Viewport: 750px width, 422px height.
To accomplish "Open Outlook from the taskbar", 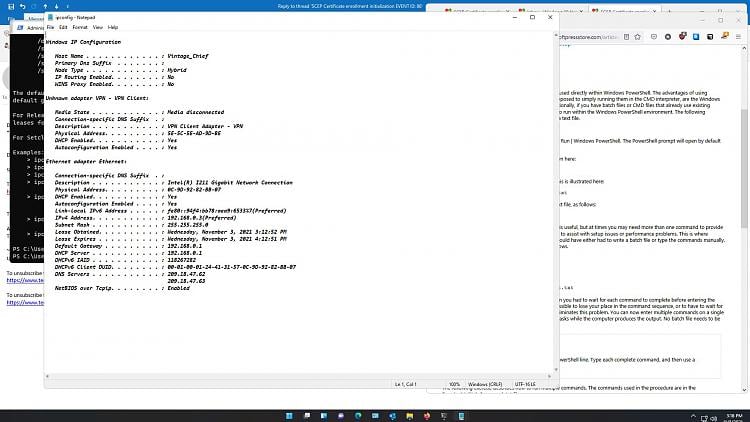I will [392, 416].
